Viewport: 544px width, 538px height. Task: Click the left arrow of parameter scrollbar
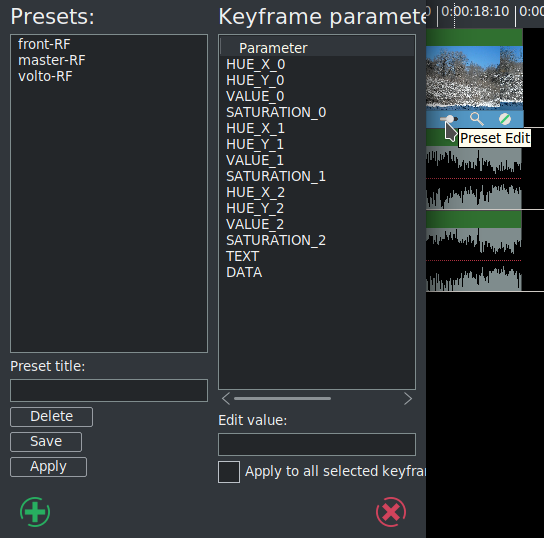(x=226, y=399)
